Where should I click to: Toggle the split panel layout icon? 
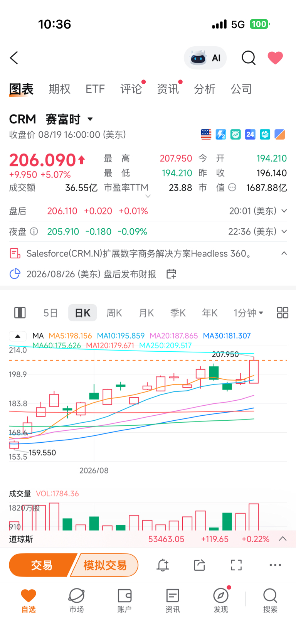pos(20,313)
